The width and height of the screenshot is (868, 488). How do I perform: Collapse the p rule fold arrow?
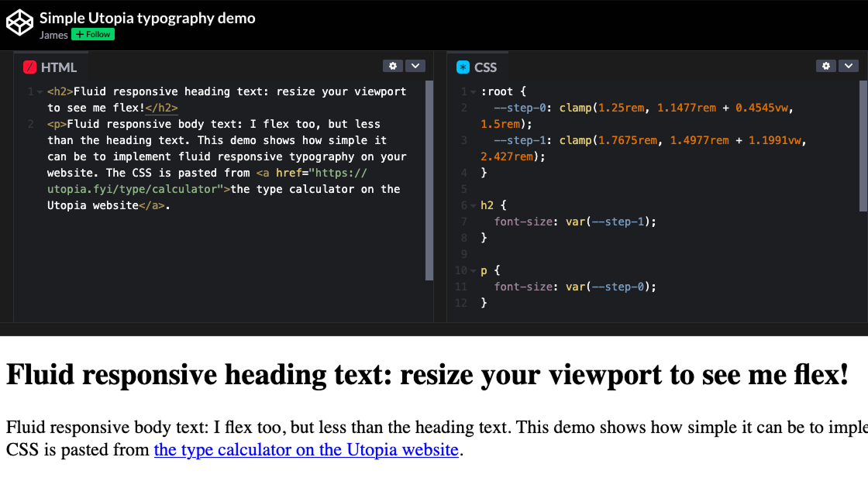(x=472, y=270)
